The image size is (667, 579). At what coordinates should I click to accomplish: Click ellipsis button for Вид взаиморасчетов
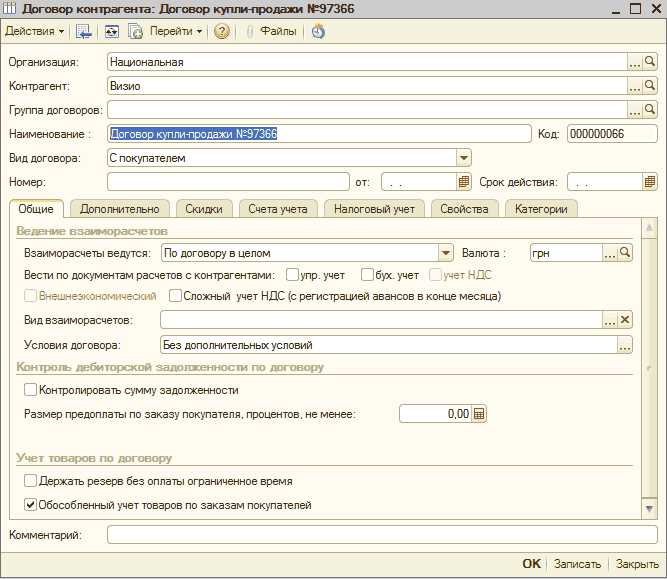pos(610,320)
